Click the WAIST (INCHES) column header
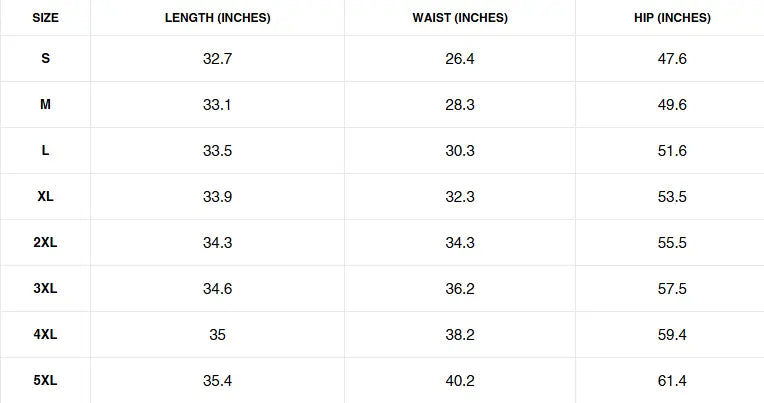Screen dimensions: 764x403 (x=460, y=18)
